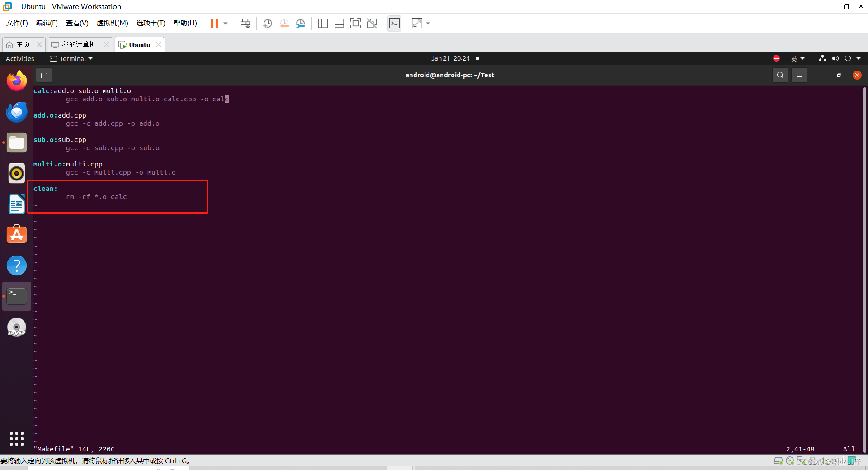
Task: Click the VMware CD/DVD status icon
Action: click(790, 461)
